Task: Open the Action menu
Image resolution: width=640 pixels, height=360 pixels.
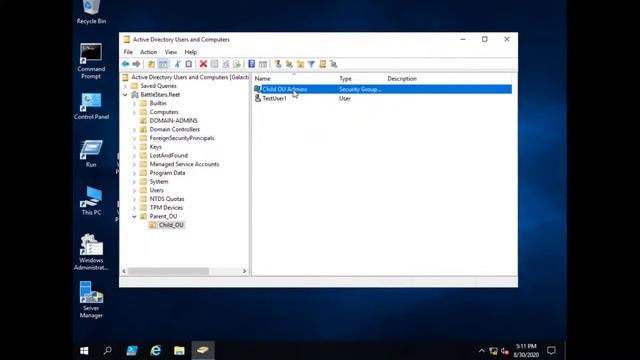Action: 149,52
